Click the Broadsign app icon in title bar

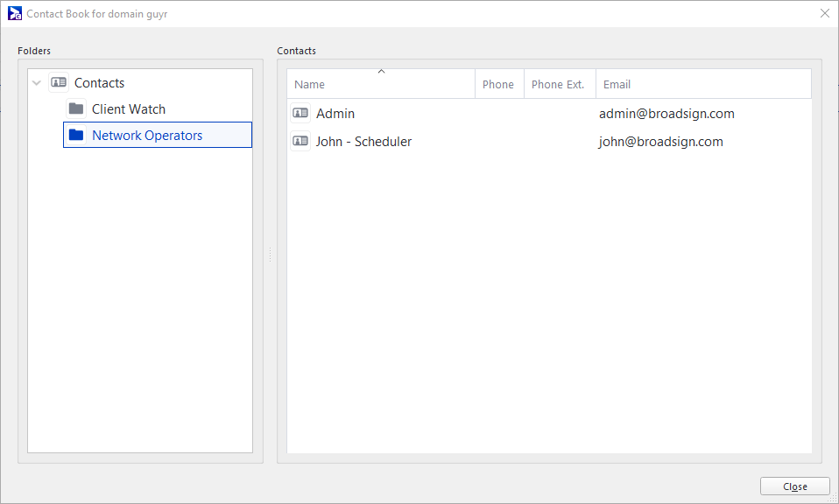coord(14,13)
